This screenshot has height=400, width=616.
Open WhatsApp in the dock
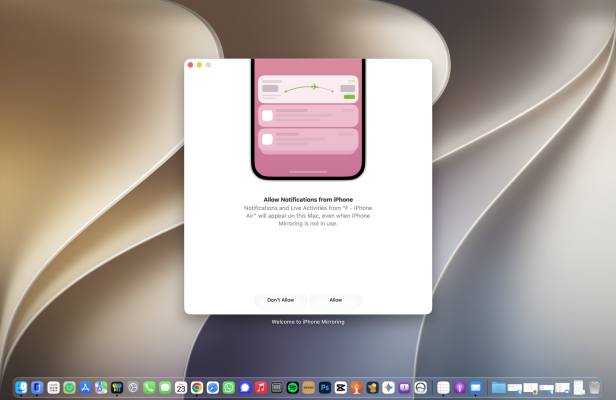[x=229, y=388]
